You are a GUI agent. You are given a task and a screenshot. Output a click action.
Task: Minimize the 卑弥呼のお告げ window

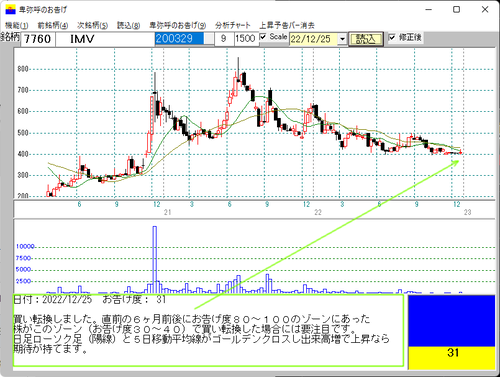click(x=429, y=9)
